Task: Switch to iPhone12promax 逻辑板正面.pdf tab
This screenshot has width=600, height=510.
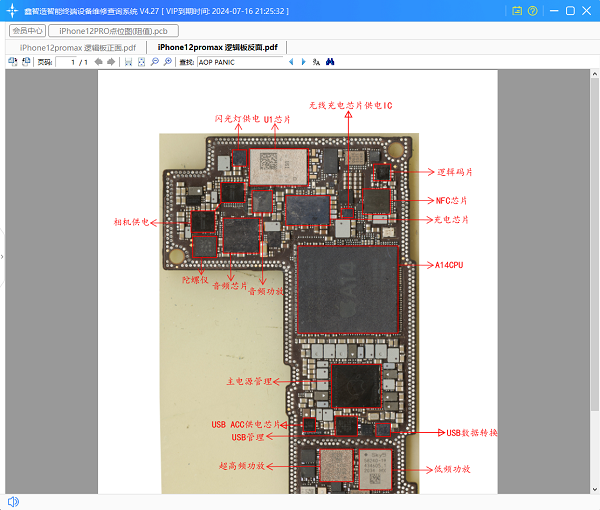Action: [77, 48]
